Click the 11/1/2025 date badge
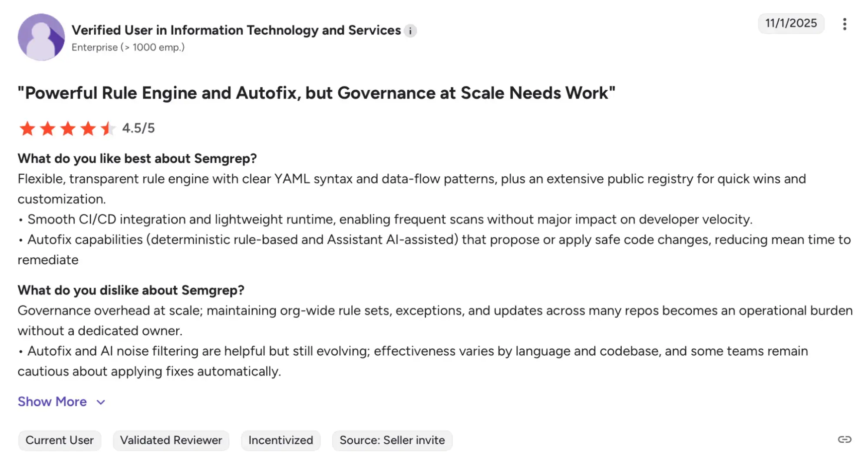 (791, 23)
